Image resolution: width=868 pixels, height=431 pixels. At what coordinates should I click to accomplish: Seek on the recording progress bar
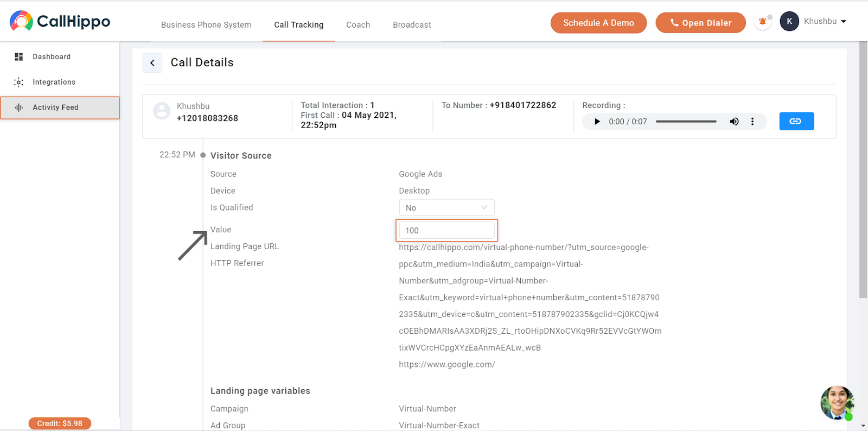point(686,122)
